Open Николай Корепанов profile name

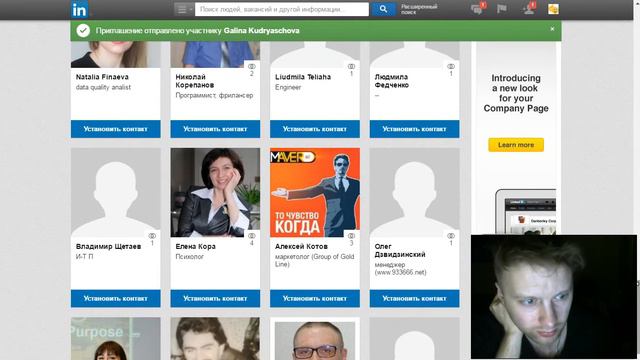click(x=195, y=81)
